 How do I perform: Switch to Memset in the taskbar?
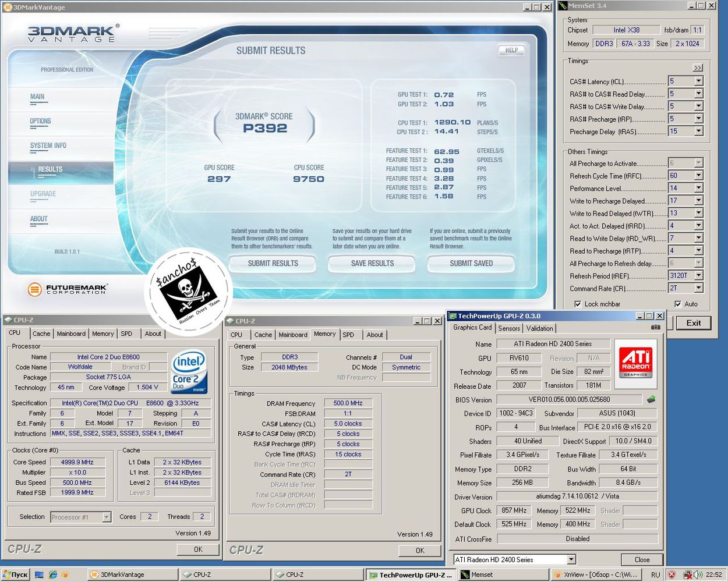(504, 574)
